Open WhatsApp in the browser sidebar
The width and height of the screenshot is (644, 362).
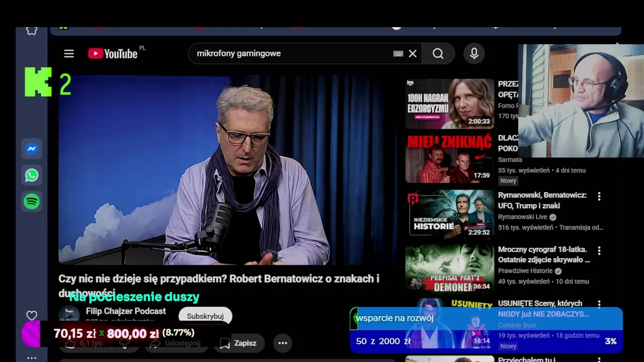(32, 175)
